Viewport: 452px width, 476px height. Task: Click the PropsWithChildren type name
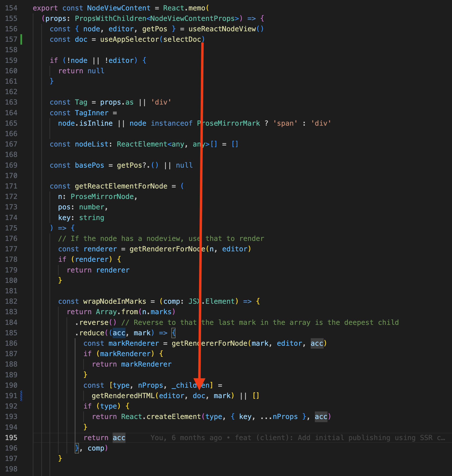[110, 18]
